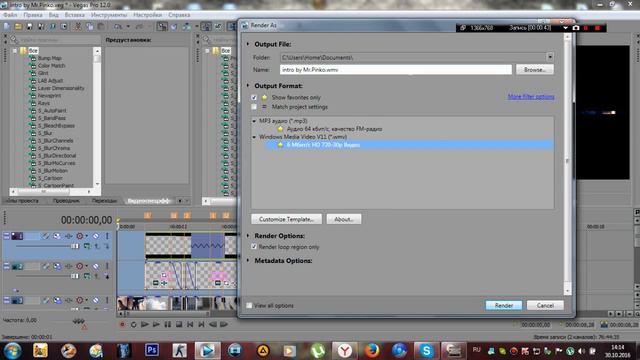640x360 pixels.
Task: Click the track FX icon on track 2
Action: 68,266
